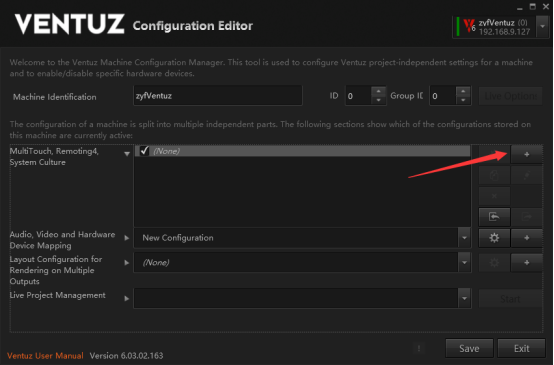554x365 pixels.
Task: Open gear settings for Audio, Video device mapping
Action: pyautogui.click(x=494, y=238)
